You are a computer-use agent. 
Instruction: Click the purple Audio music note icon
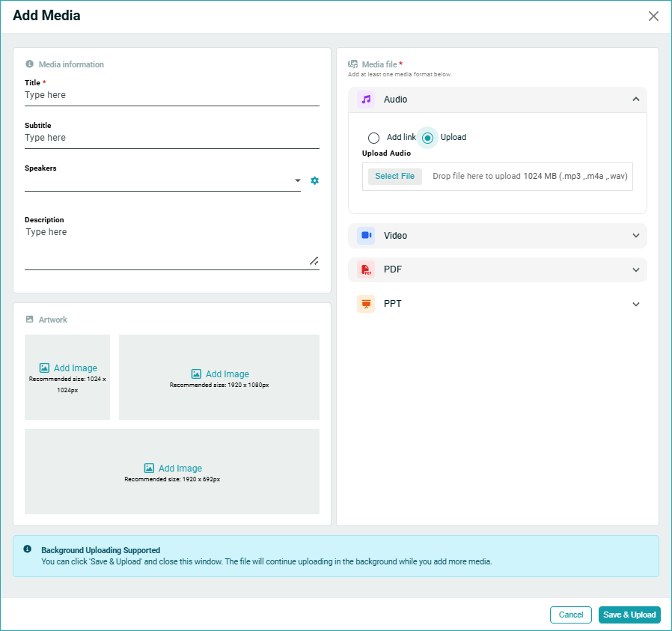point(366,100)
